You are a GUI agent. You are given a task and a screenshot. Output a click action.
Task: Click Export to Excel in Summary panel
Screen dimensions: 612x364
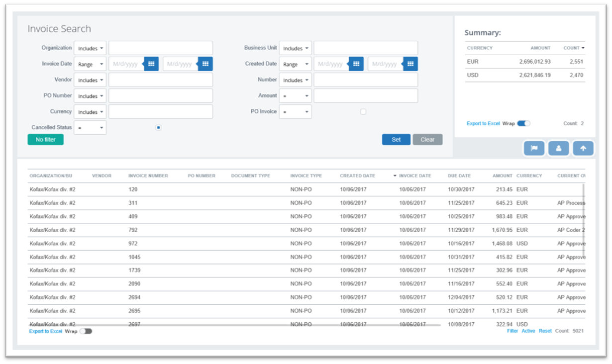(x=483, y=123)
